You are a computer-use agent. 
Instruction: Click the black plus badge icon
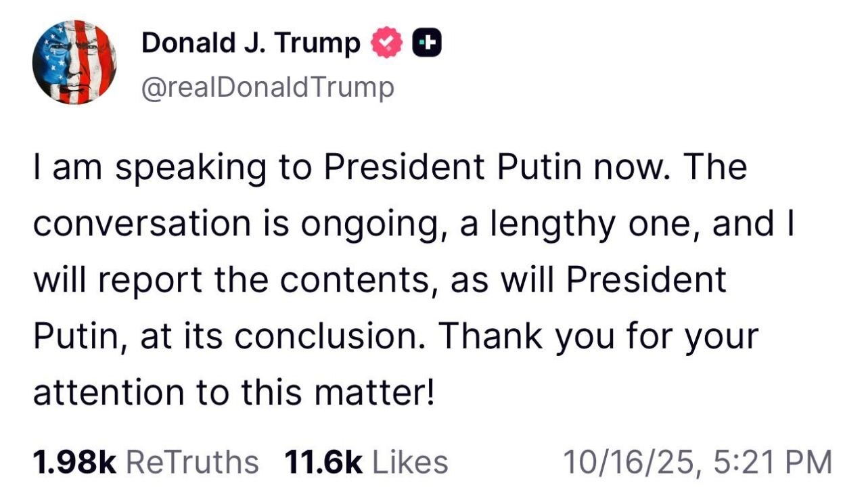point(427,44)
